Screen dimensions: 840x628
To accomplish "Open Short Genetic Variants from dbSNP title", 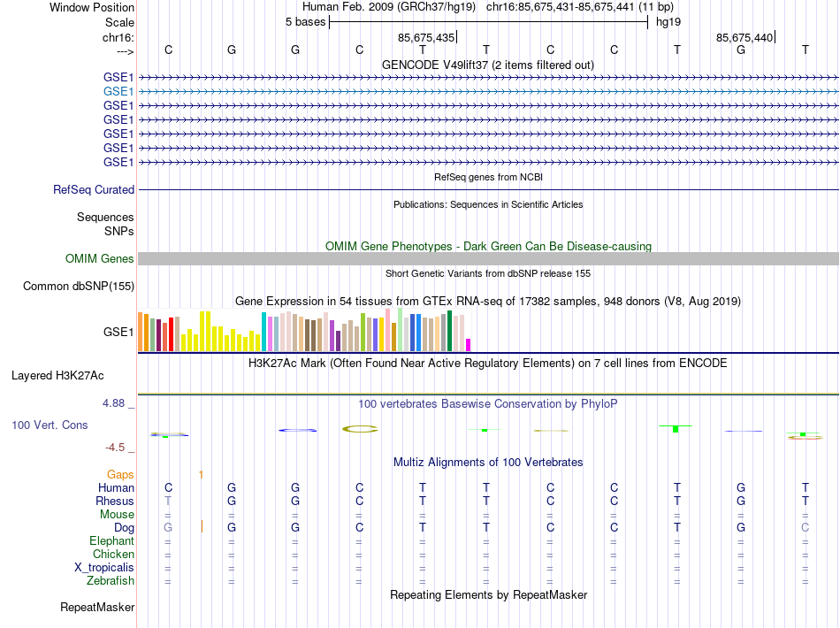I will pyautogui.click(x=488, y=273).
